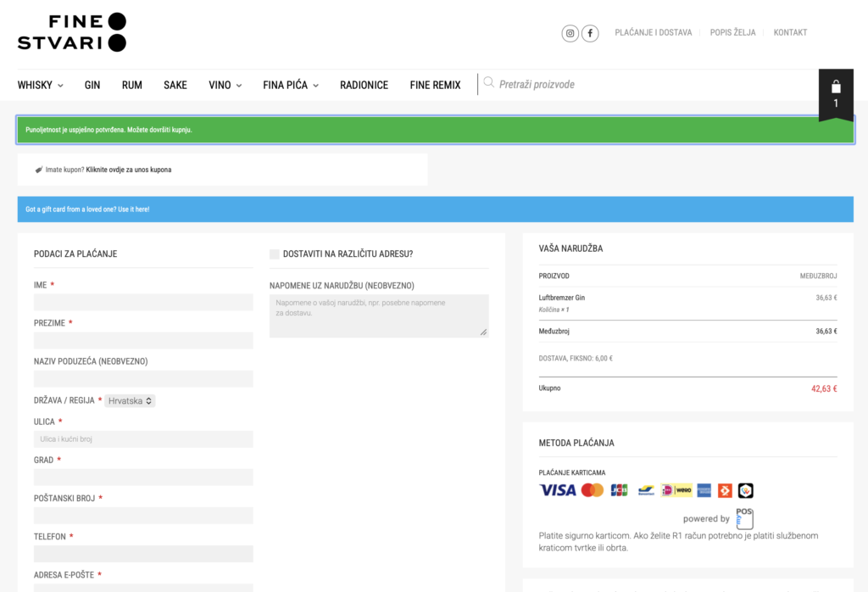
Task: Click the search magnifier icon
Action: point(488,82)
